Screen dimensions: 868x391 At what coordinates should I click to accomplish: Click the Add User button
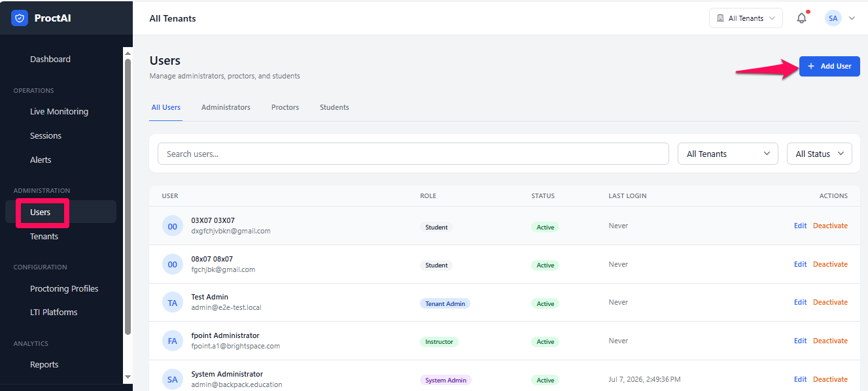point(829,66)
